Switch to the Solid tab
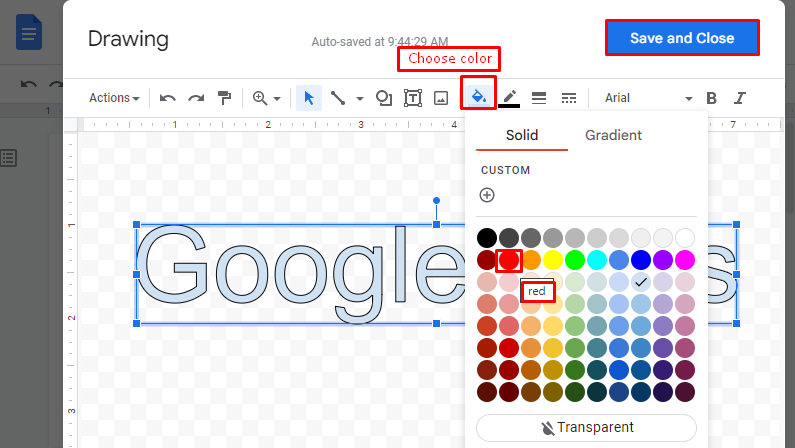Screen dimensions: 795x448 (x=522, y=135)
